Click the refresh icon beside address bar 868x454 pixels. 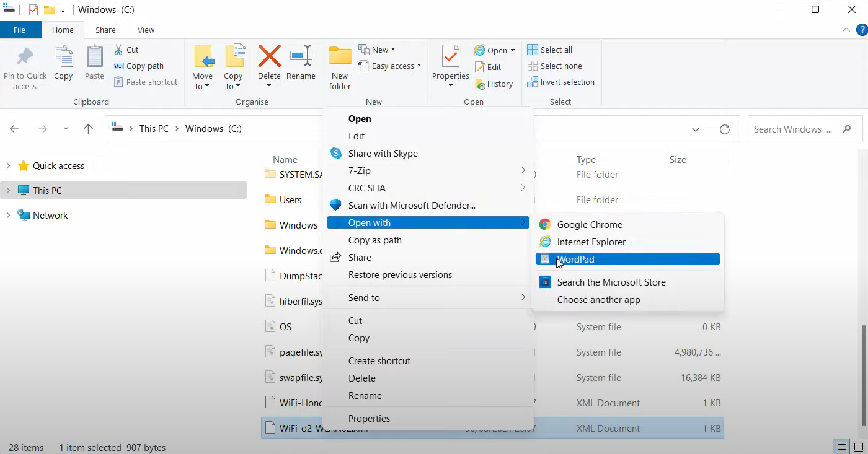click(724, 129)
